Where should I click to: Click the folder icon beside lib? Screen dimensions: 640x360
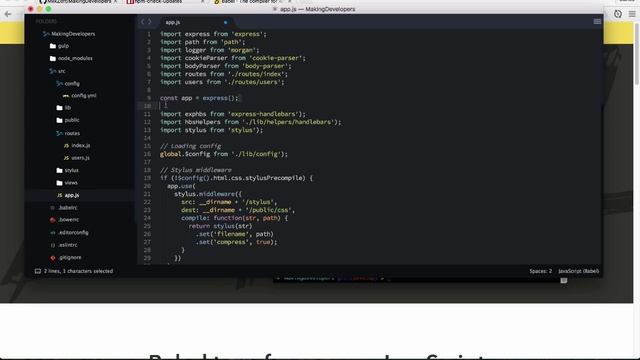click(x=59, y=108)
